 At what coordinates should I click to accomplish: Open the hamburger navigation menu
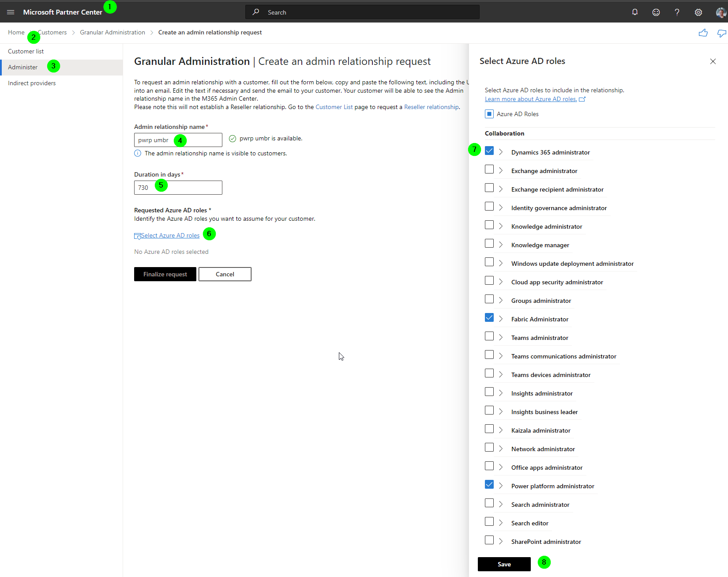(x=11, y=12)
